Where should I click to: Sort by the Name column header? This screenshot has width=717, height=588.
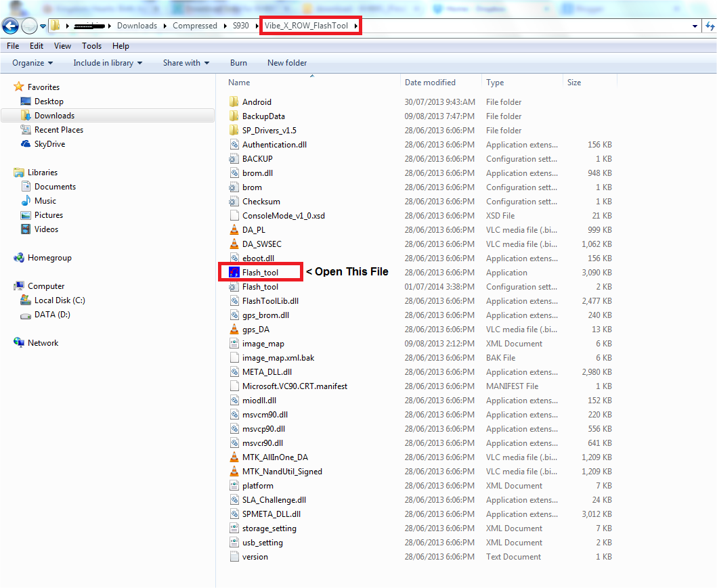point(239,83)
